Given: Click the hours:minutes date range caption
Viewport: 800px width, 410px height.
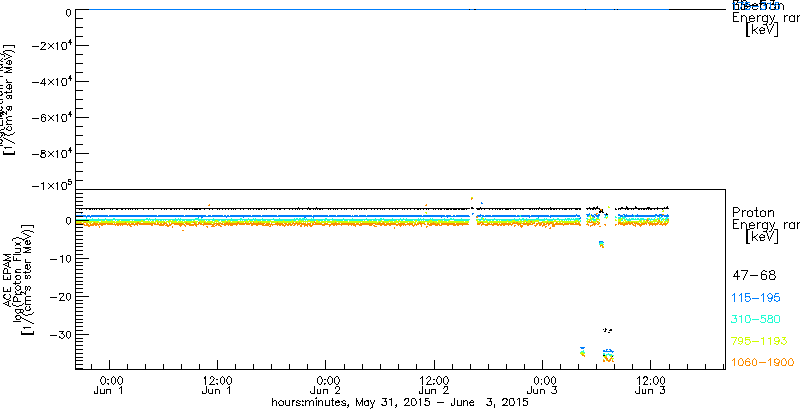Looking at the screenshot, I should [x=401, y=403].
